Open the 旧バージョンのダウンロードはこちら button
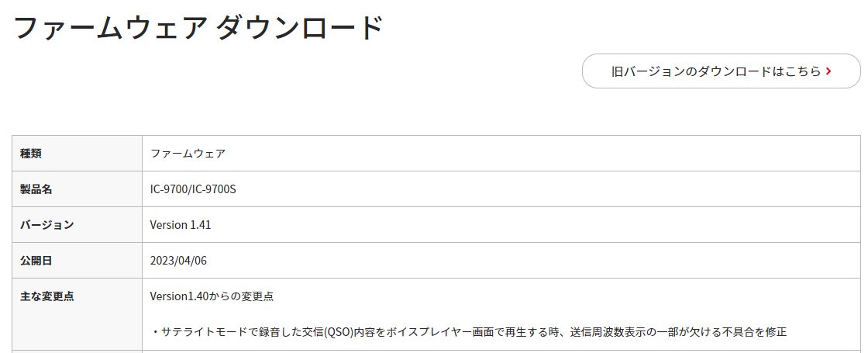Image resolution: width=868 pixels, height=353 pixels. 722,71
